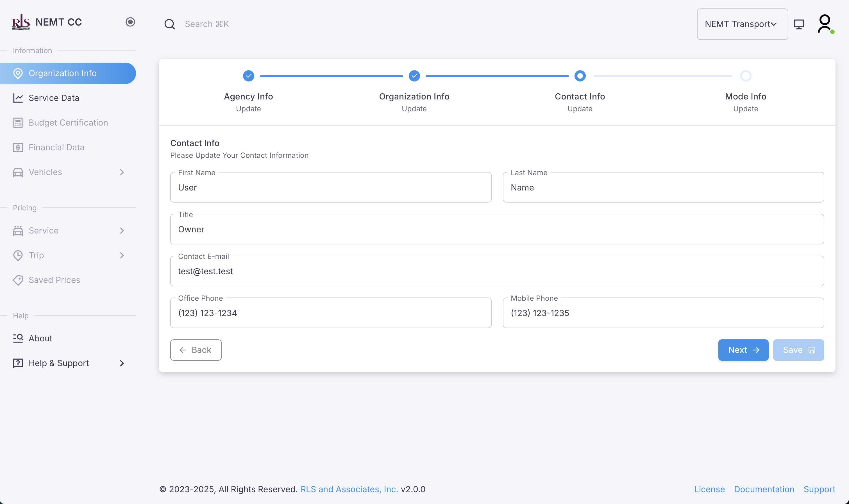Open Service Data in sidebar
Screen dimensions: 849x504
tap(54, 98)
